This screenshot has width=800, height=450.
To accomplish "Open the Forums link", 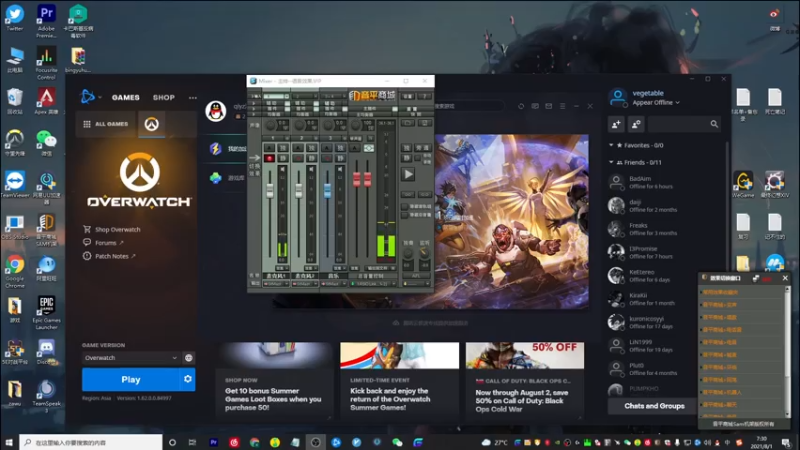I will (106, 243).
